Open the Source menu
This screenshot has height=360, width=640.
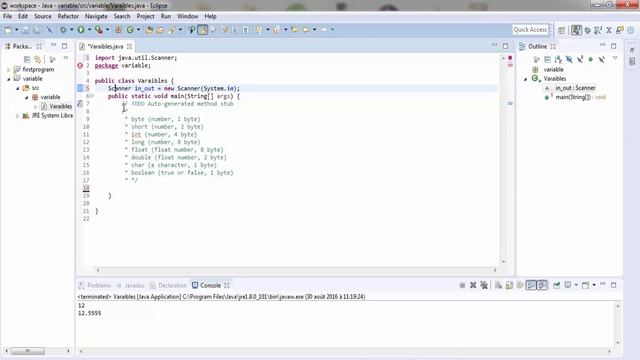pos(43,16)
